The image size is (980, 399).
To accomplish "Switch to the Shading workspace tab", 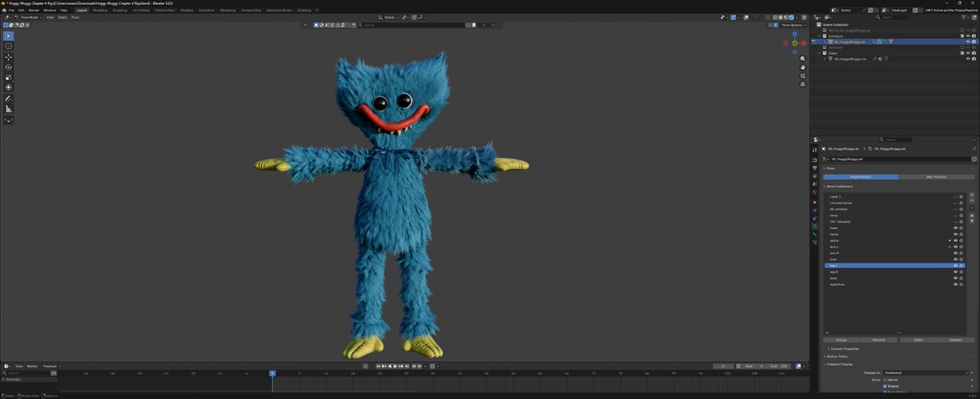I will click(187, 10).
